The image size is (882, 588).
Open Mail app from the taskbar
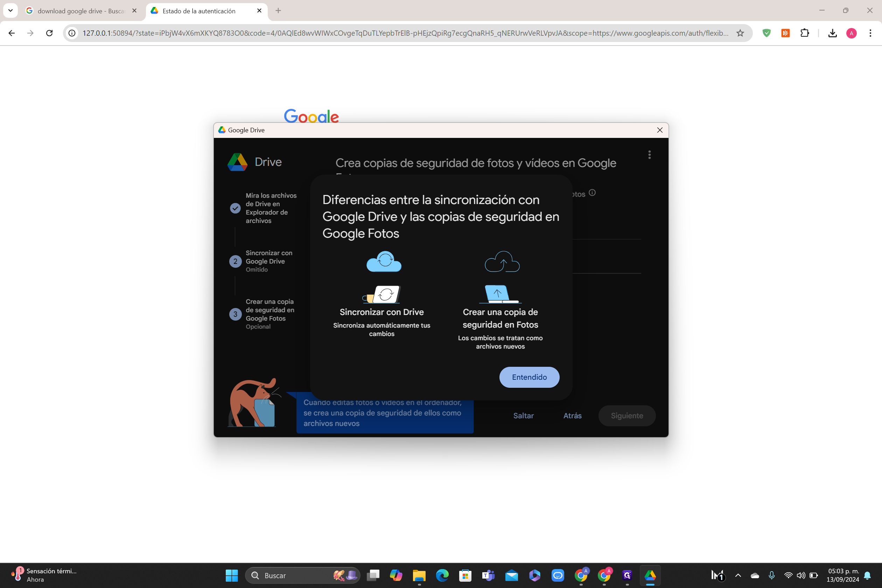coord(511,575)
